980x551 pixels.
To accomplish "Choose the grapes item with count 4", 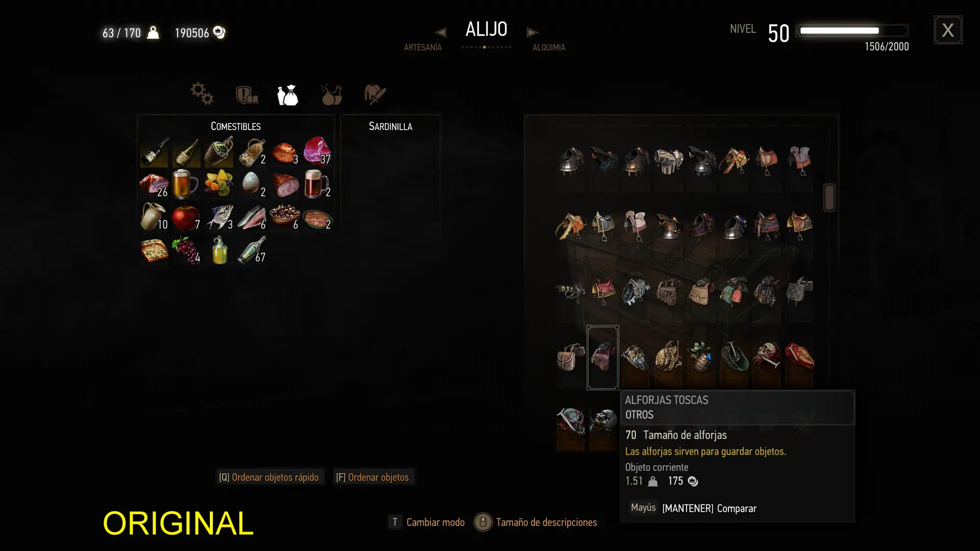I will click(187, 250).
